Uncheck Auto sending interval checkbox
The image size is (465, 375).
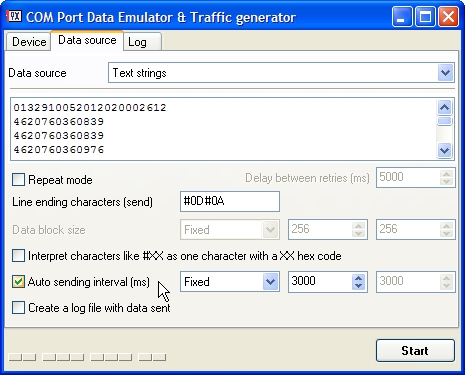click(18, 282)
